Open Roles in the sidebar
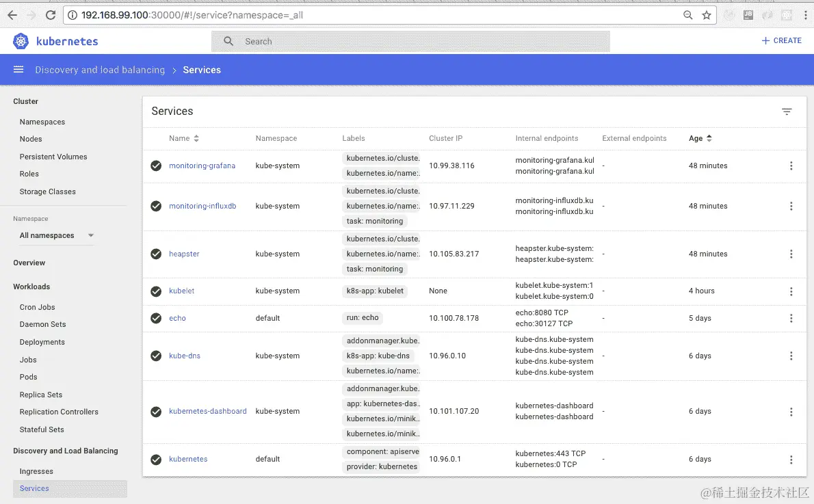The height and width of the screenshot is (504, 814). click(x=29, y=174)
